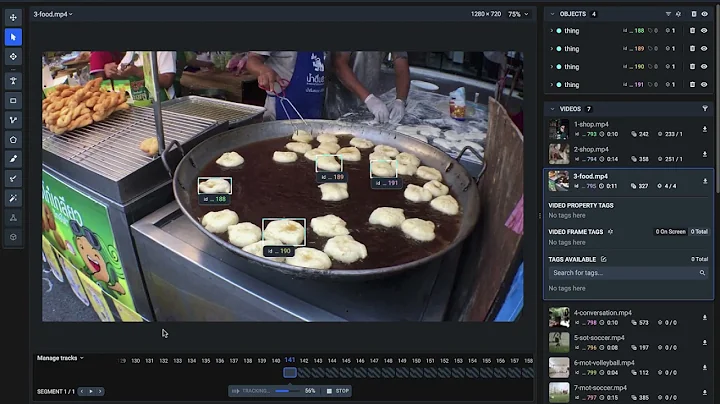Open 1-shop.mp4 video thumbnail

click(559, 129)
